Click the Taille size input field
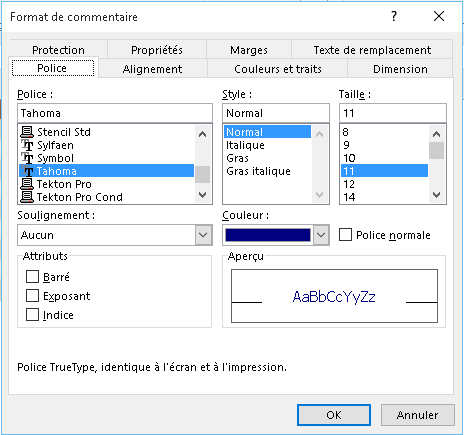 393,113
